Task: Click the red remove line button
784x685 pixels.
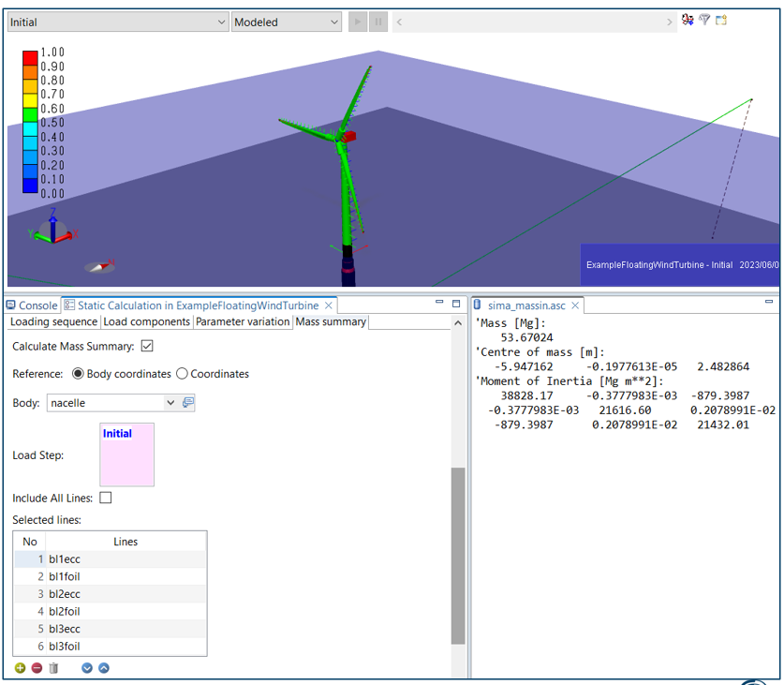Action: coord(37,668)
